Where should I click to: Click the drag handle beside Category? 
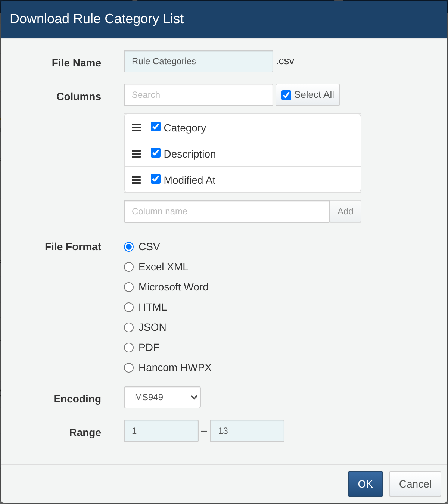coord(136,128)
